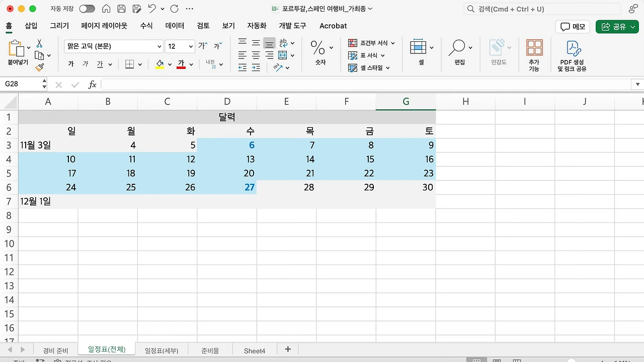The image size is (644, 362).
Task: Click the increase font size icon
Action: (x=203, y=46)
